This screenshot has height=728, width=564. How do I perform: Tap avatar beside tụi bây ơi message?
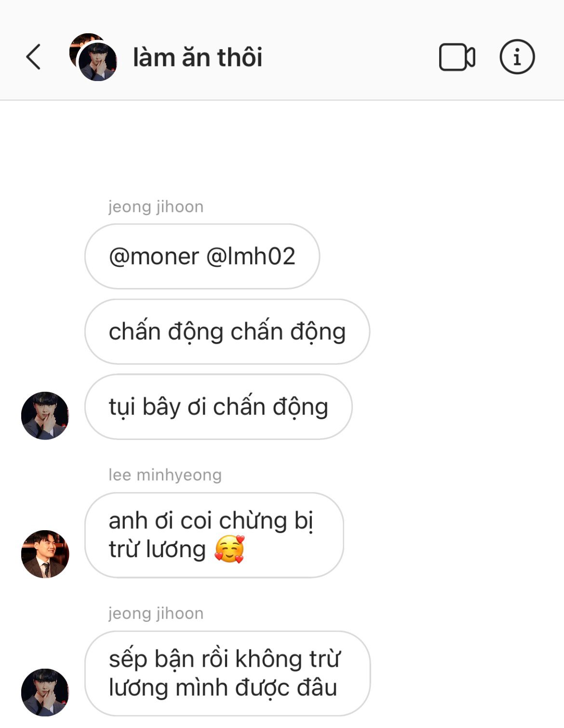(45, 415)
